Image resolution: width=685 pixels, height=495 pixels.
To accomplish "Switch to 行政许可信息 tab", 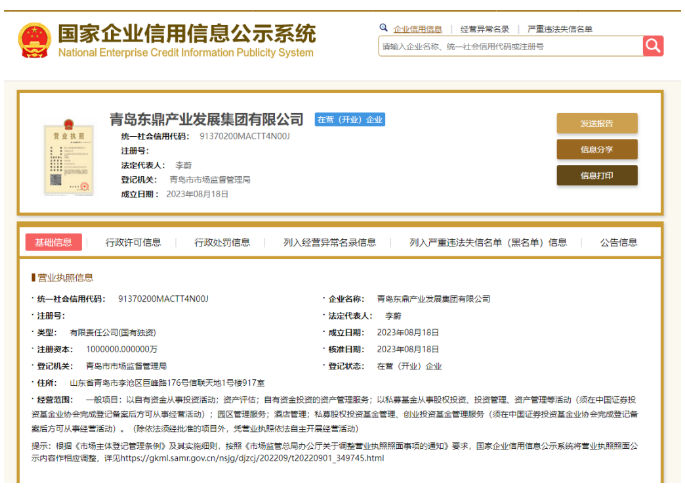I will point(133,242).
